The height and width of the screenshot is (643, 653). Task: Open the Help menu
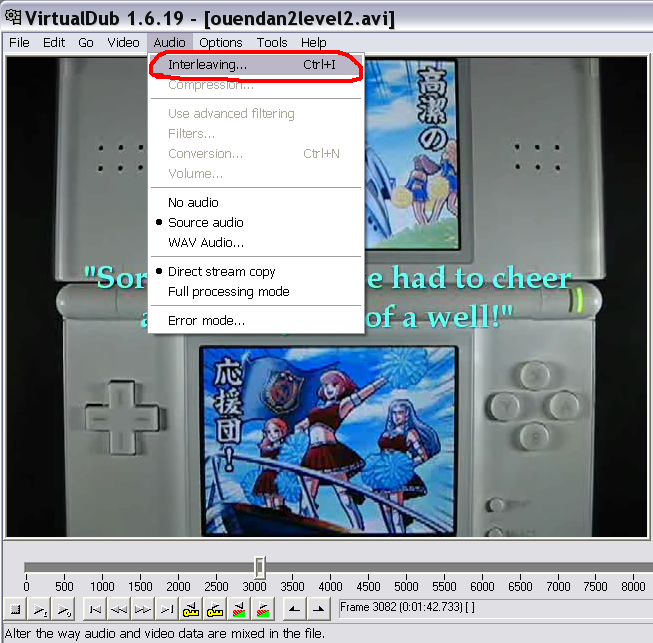[x=314, y=42]
